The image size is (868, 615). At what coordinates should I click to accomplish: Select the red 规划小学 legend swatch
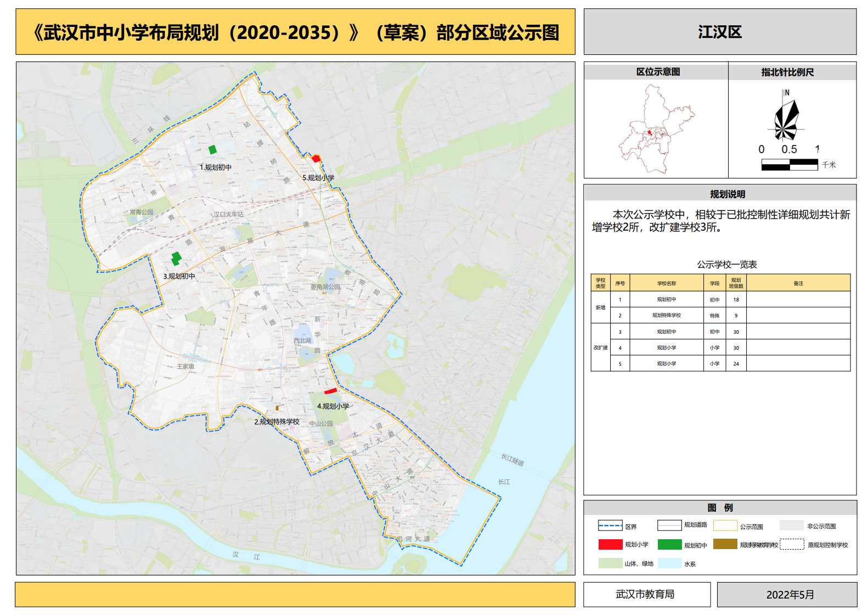click(610, 544)
